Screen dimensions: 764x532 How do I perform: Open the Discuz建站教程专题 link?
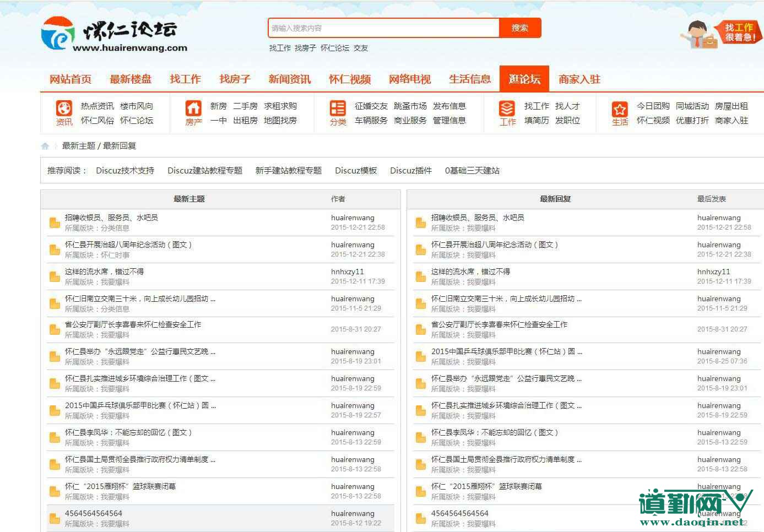205,171
